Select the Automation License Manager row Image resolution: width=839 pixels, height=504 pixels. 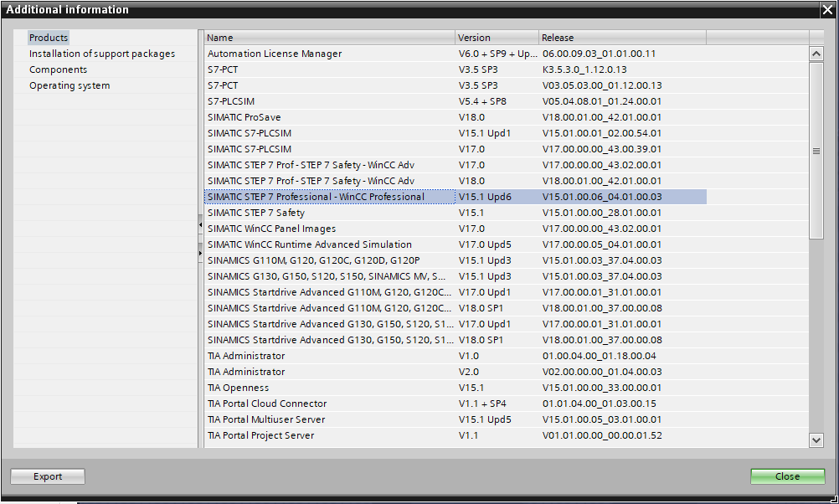[x=456, y=54]
